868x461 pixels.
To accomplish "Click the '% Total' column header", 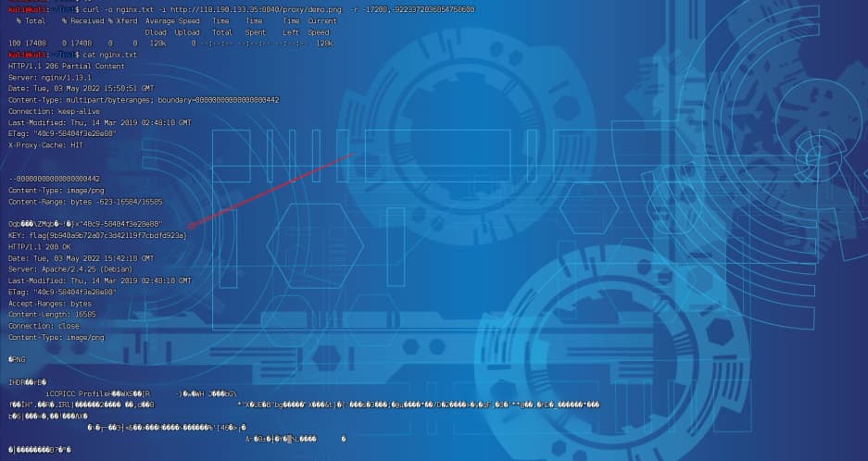I will (31, 21).
